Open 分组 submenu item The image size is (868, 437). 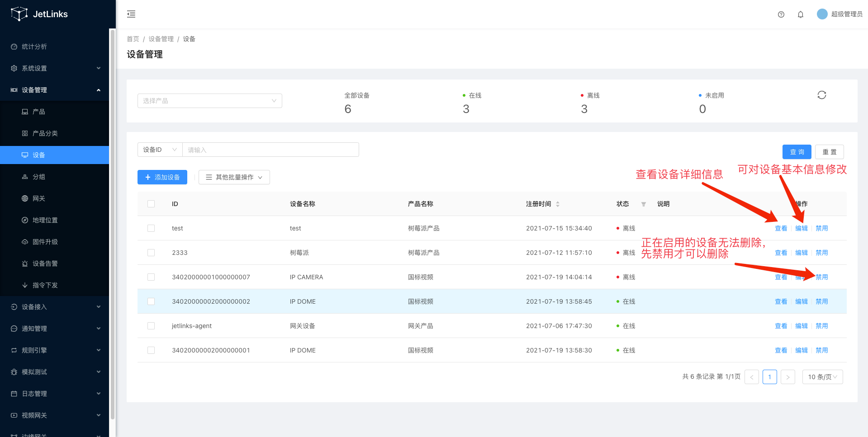[x=54, y=177]
